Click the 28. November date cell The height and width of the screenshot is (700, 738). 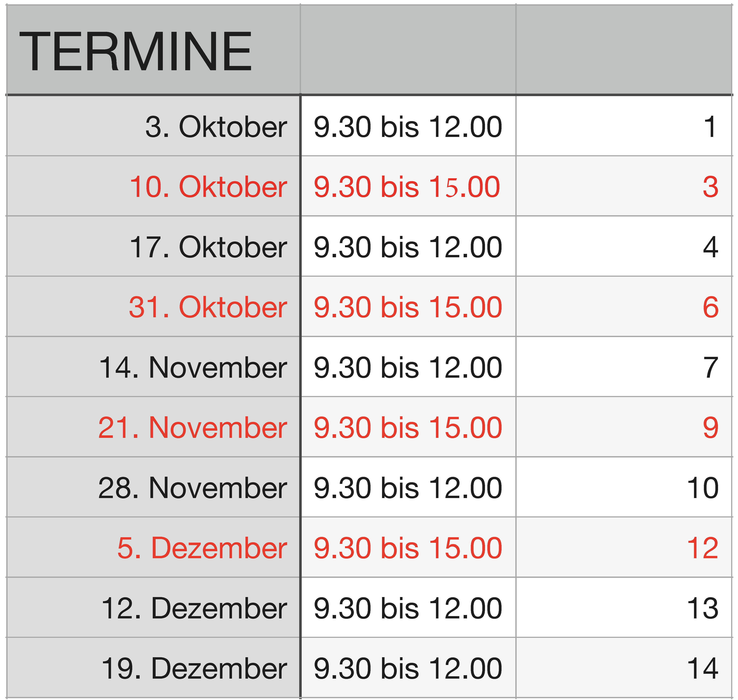click(x=153, y=487)
